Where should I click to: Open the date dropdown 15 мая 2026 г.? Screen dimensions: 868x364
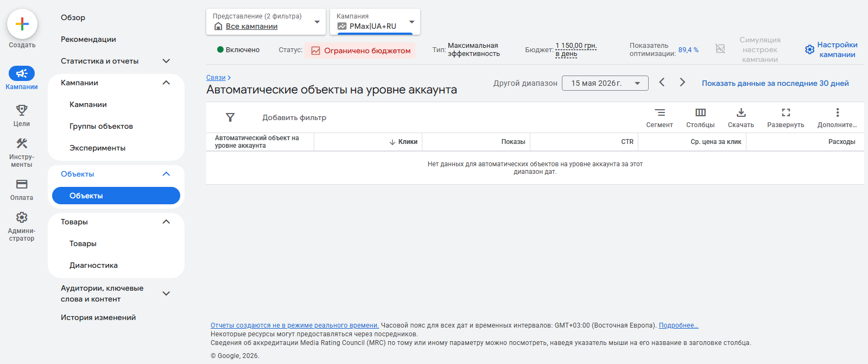pyautogui.click(x=605, y=83)
